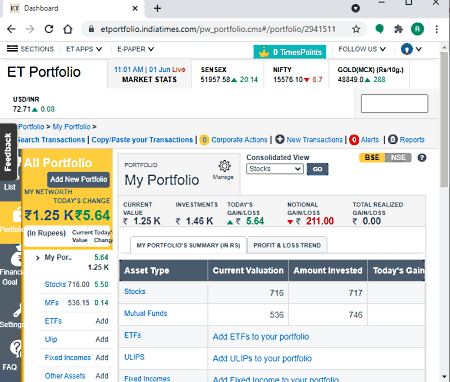This screenshot has width=450, height=382.
Task: Open the green Chrome profile avatar
Action: pos(417,29)
